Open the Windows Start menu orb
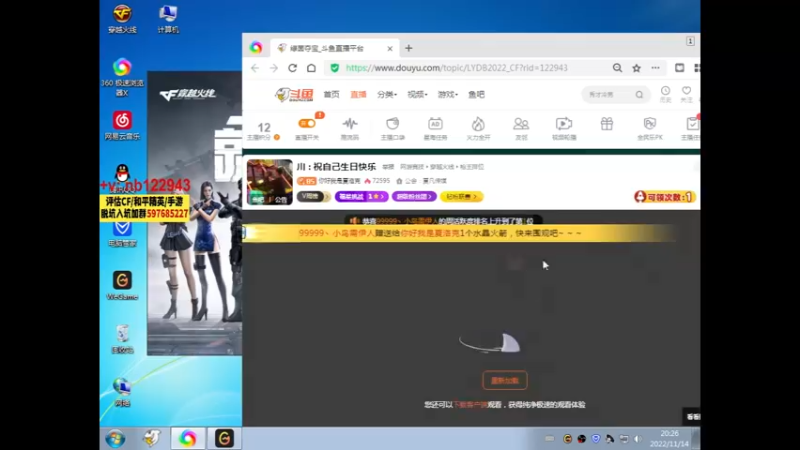Screen dimensions: 800x450 pyautogui.click(x=115, y=438)
